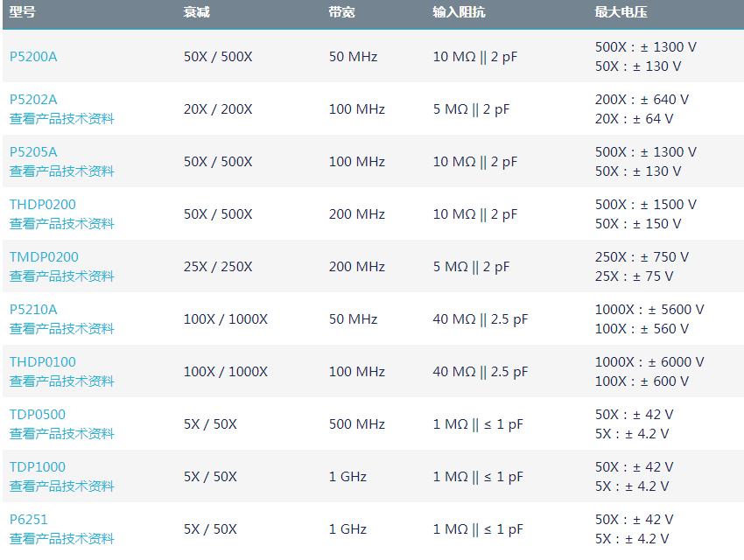Open the P5202A model link
This screenshot has width=744, height=560.
33,100
